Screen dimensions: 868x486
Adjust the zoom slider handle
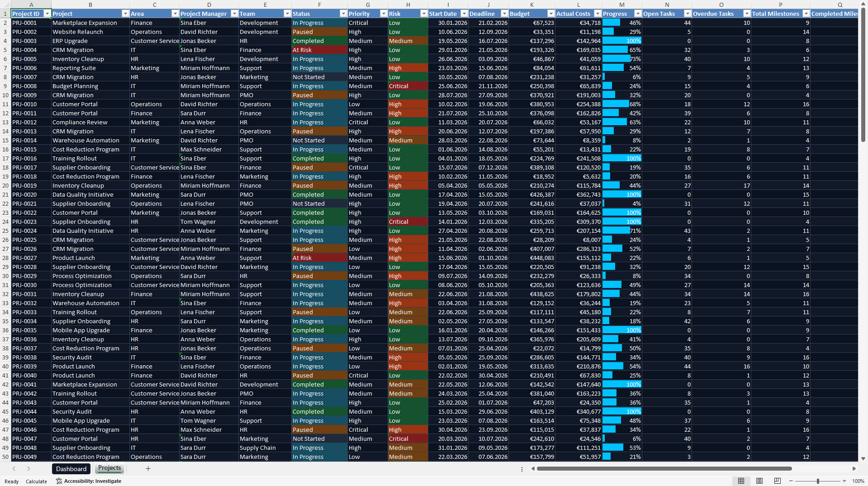coord(818,481)
